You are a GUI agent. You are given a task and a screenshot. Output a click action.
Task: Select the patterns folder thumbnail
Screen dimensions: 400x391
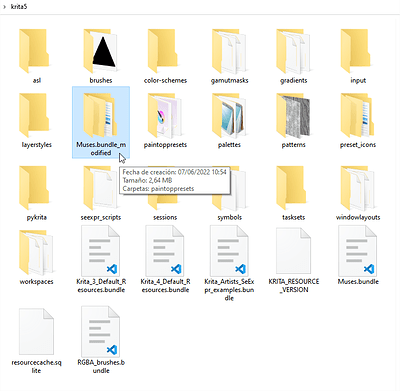[294, 116]
